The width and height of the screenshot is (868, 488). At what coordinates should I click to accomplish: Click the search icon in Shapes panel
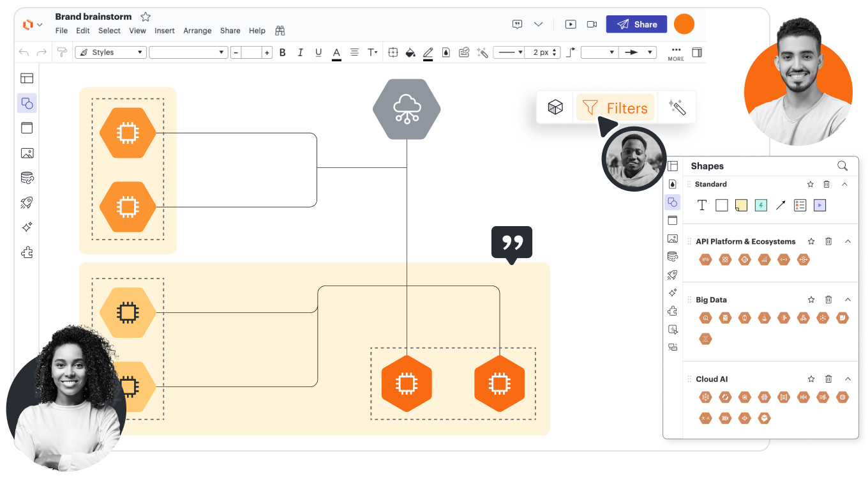842,166
